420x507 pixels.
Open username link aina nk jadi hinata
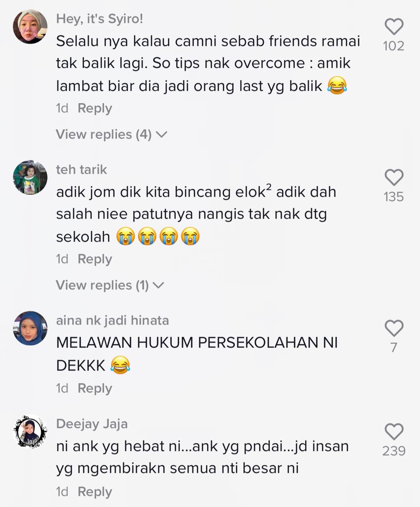click(x=113, y=320)
